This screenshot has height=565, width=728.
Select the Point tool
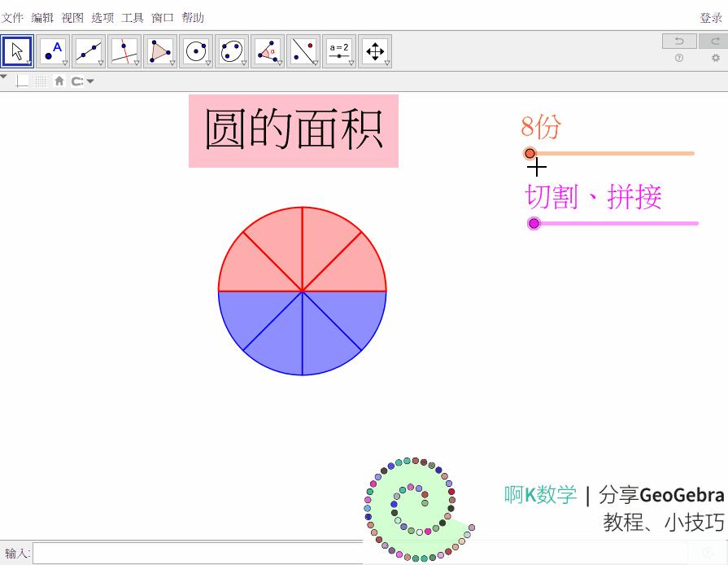[x=52, y=50]
